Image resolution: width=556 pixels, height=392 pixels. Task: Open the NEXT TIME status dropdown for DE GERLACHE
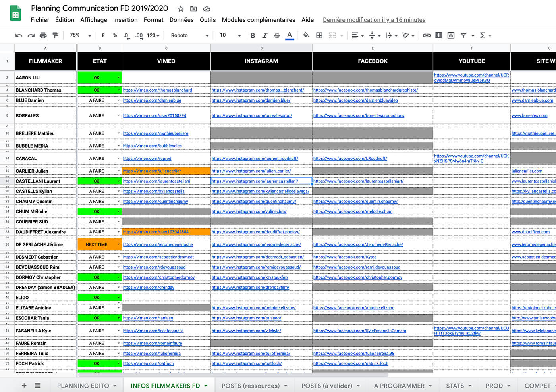click(x=118, y=244)
